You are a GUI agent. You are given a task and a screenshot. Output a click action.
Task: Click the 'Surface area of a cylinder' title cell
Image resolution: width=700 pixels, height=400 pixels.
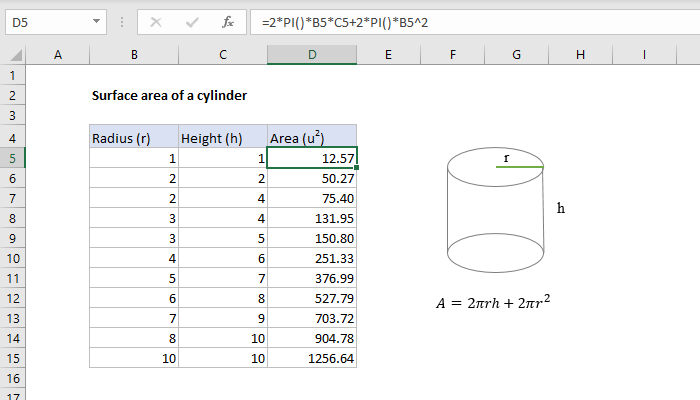click(x=169, y=96)
